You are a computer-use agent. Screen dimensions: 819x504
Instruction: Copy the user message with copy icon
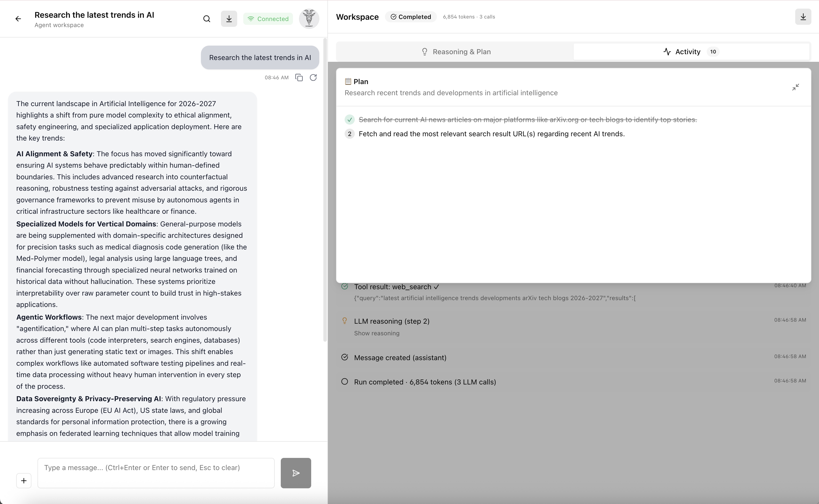(x=299, y=78)
